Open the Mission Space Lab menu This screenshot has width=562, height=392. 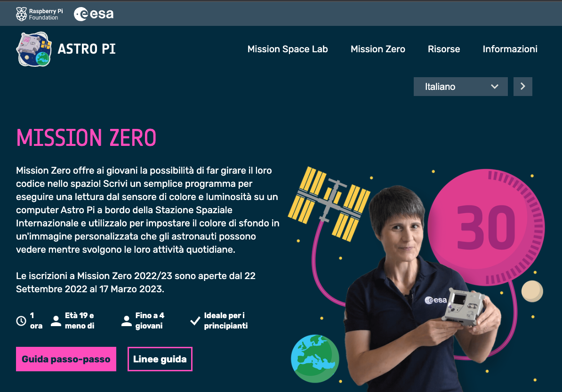(x=288, y=49)
